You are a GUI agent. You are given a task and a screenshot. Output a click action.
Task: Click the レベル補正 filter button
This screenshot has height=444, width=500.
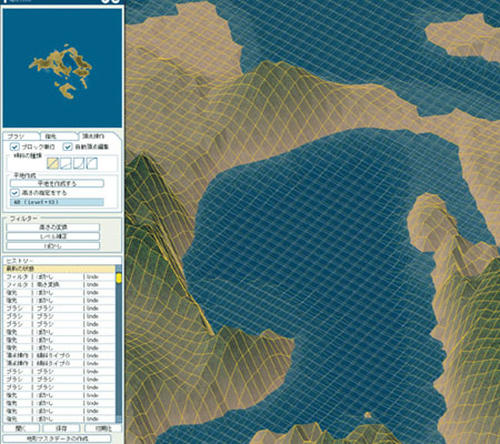pos(53,237)
